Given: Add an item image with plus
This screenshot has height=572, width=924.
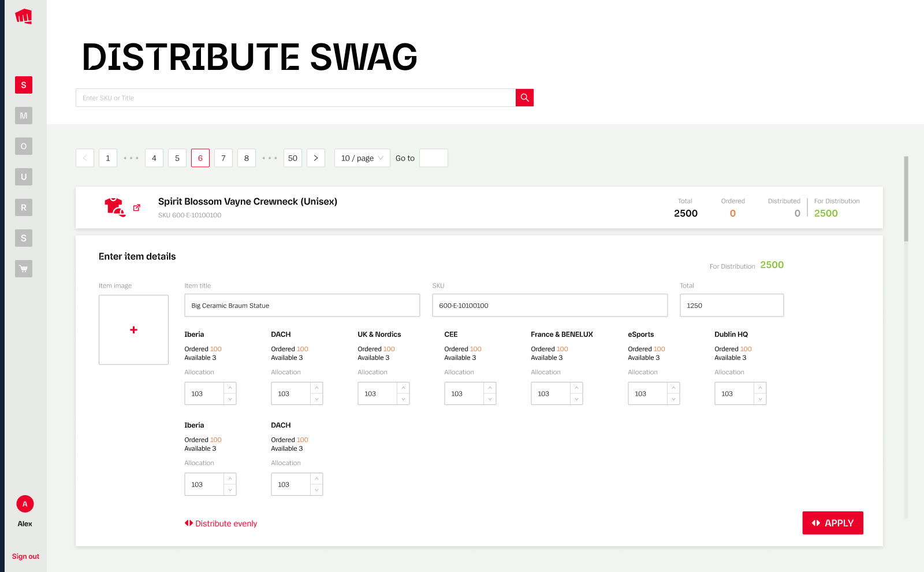Looking at the screenshot, I should pyautogui.click(x=133, y=330).
